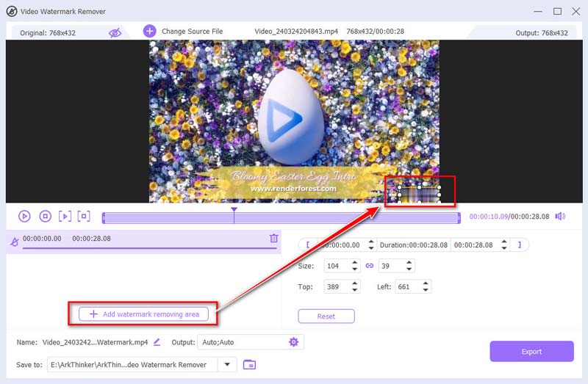
Task: Toggle the aspect ratio link icon
Action: 370,266
